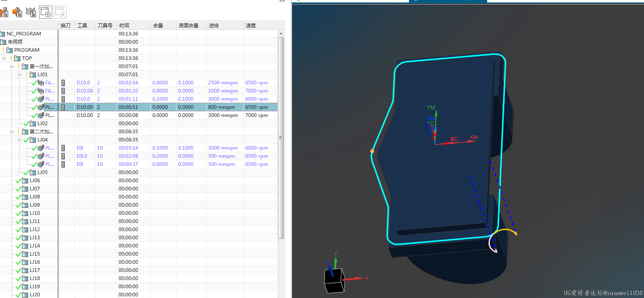Click the 2500 mmpm feed value
Screen dimensions: 644x298
click(223, 83)
